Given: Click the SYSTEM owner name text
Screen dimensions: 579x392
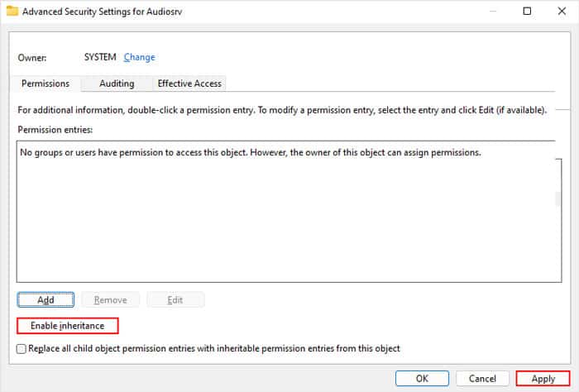Looking at the screenshot, I should click(x=100, y=57).
